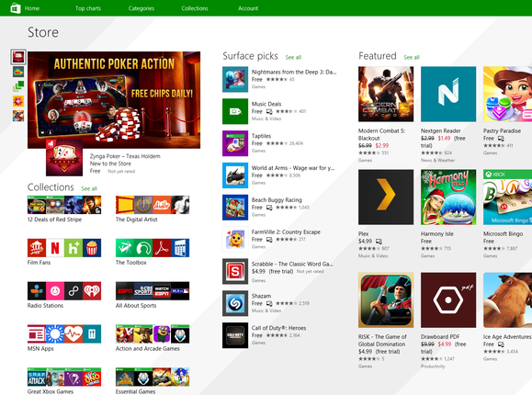
Task: Open The Digital Artist collection
Action: click(153, 209)
